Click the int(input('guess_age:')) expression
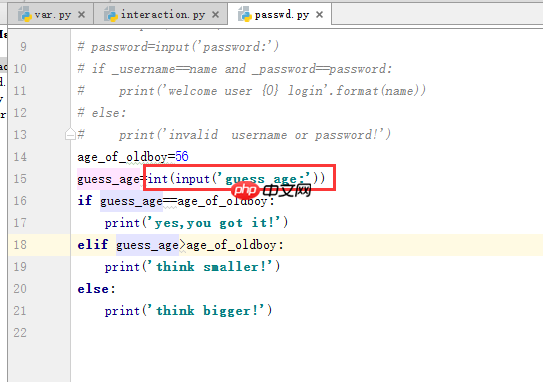This screenshot has height=382, width=543. 236,179
